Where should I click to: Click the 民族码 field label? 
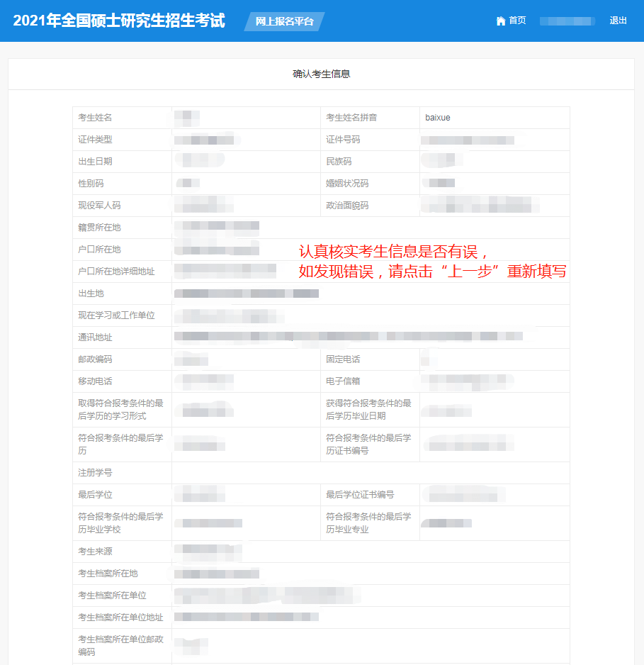339,162
